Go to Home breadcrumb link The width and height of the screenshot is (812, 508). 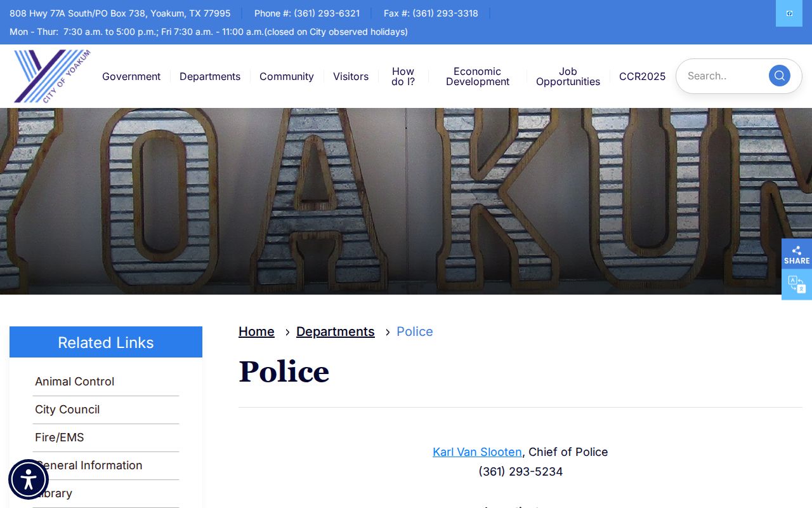point(256,331)
